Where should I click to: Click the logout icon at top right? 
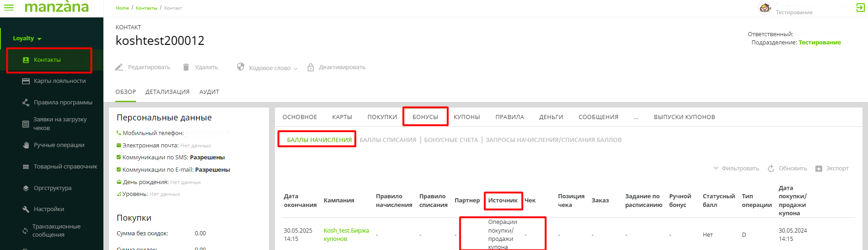(x=860, y=8)
